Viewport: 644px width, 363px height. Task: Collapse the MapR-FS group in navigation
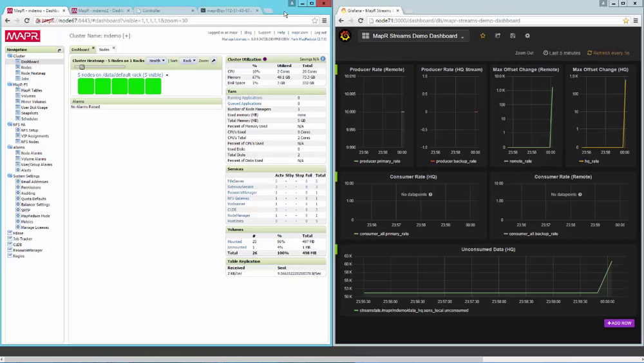(10, 84)
